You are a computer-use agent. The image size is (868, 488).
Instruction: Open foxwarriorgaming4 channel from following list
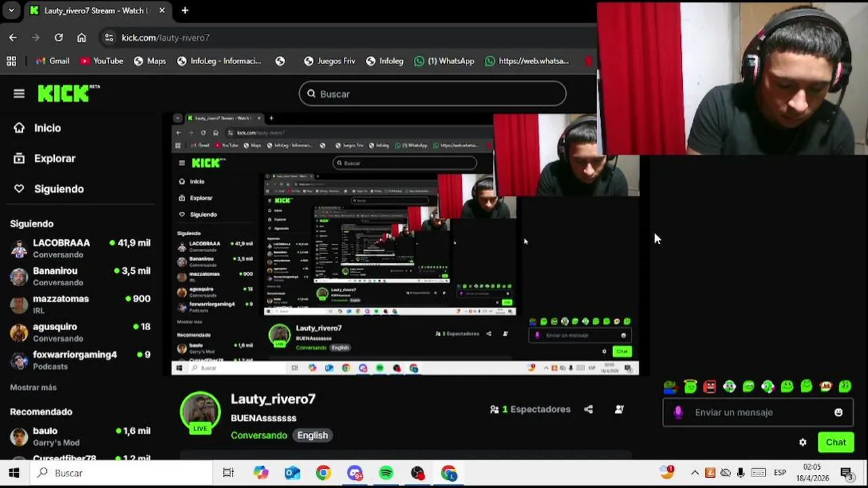click(x=80, y=360)
